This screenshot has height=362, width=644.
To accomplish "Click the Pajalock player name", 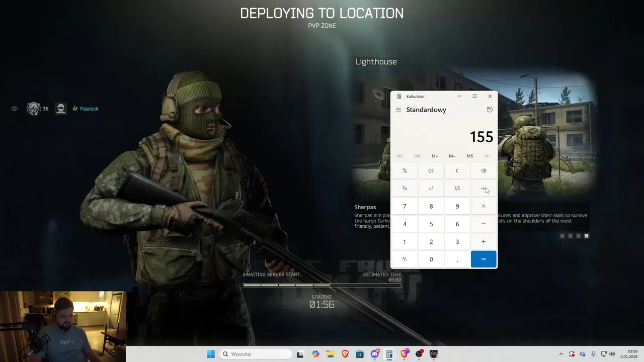I will (89, 109).
